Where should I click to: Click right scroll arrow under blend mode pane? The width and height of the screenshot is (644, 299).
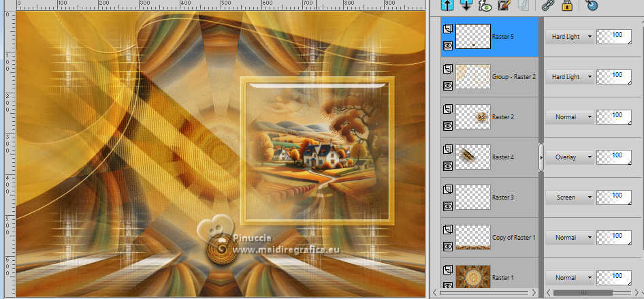pos(638,294)
